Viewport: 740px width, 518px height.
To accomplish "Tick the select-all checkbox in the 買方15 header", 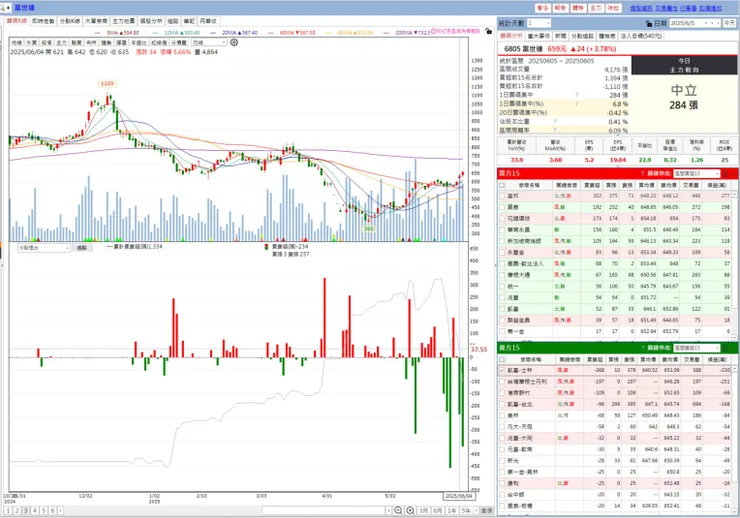I will [x=502, y=185].
